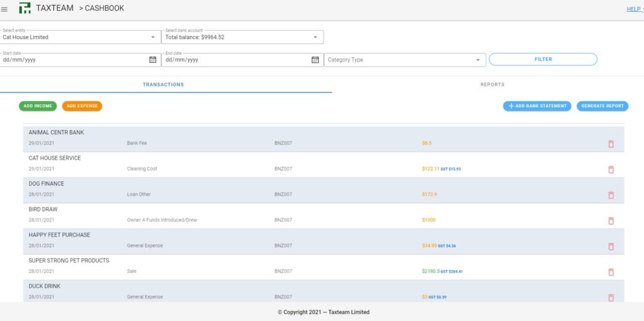Click the 29/01/2021 date of CAT HOUSE SERVICE

tap(42, 169)
